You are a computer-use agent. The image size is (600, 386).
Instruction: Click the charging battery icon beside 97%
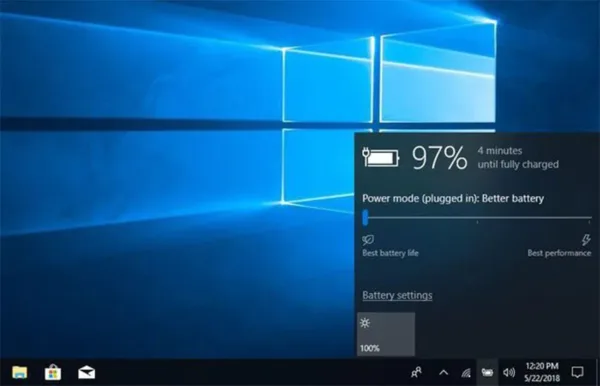coord(380,157)
